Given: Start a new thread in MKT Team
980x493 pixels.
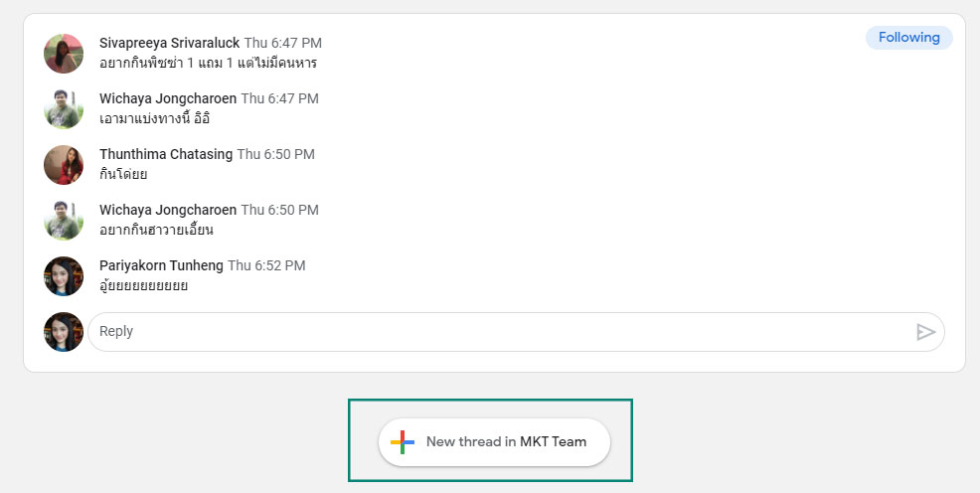Looking at the screenshot, I should click(494, 441).
